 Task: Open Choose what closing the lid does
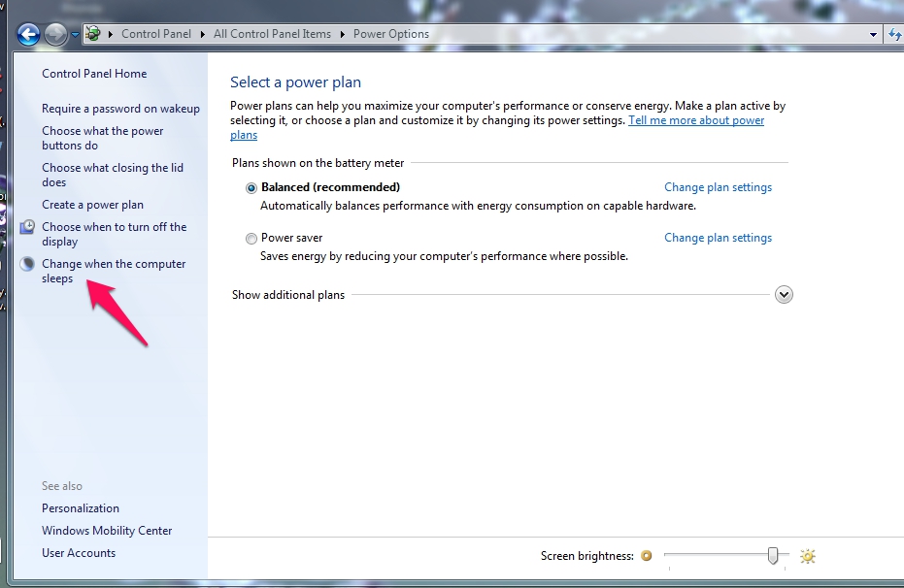tap(113, 175)
